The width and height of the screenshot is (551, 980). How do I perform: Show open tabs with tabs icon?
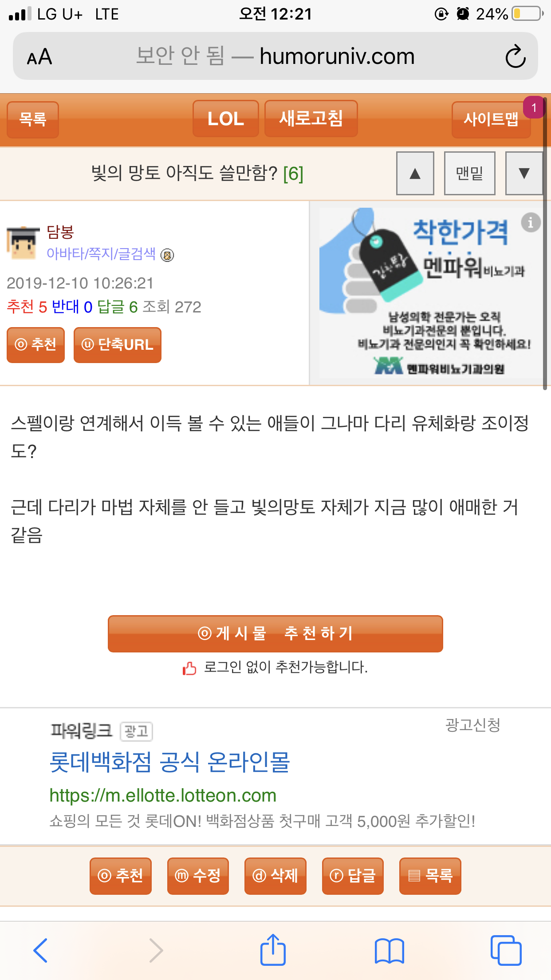coord(506,950)
